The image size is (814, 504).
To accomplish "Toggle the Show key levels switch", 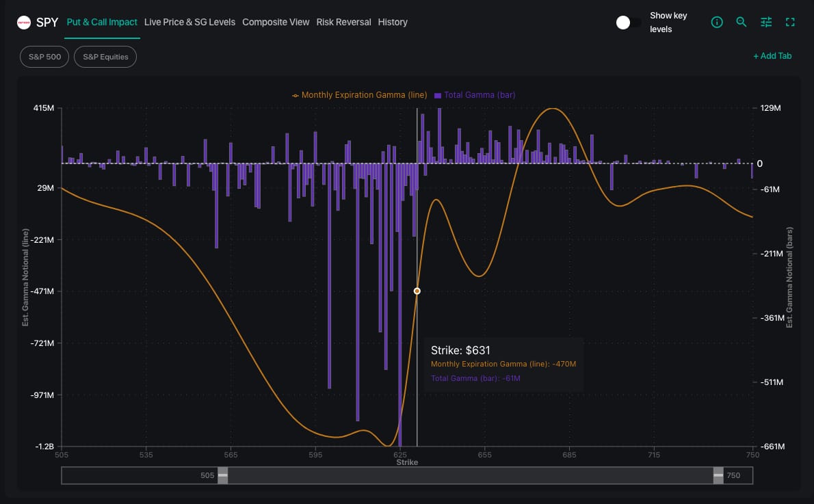I will pos(628,23).
